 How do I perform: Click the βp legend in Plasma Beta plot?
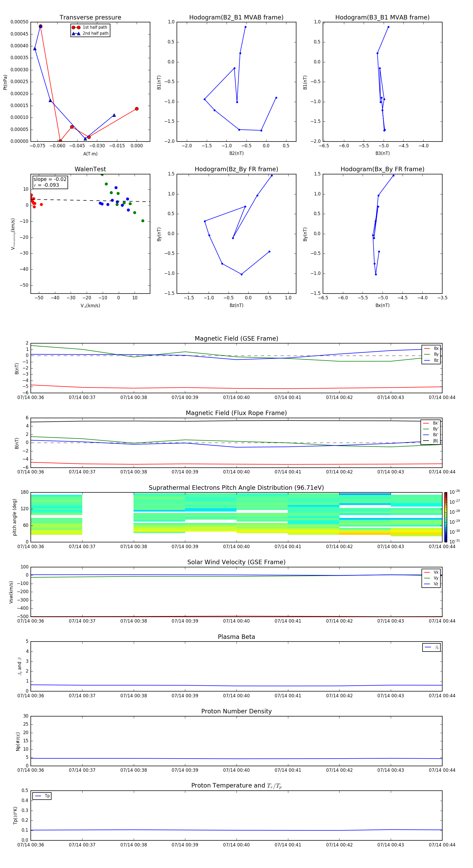pos(431,648)
